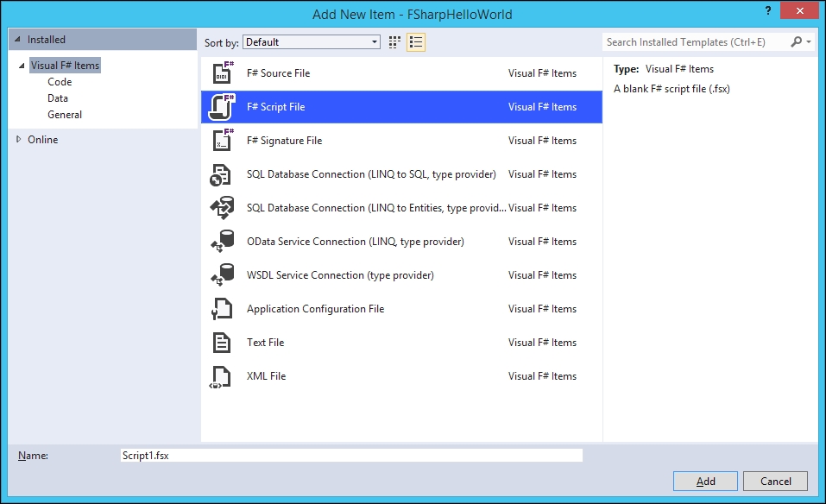Select the Data category
This screenshot has width=826, height=504.
[x=58, y=98]
